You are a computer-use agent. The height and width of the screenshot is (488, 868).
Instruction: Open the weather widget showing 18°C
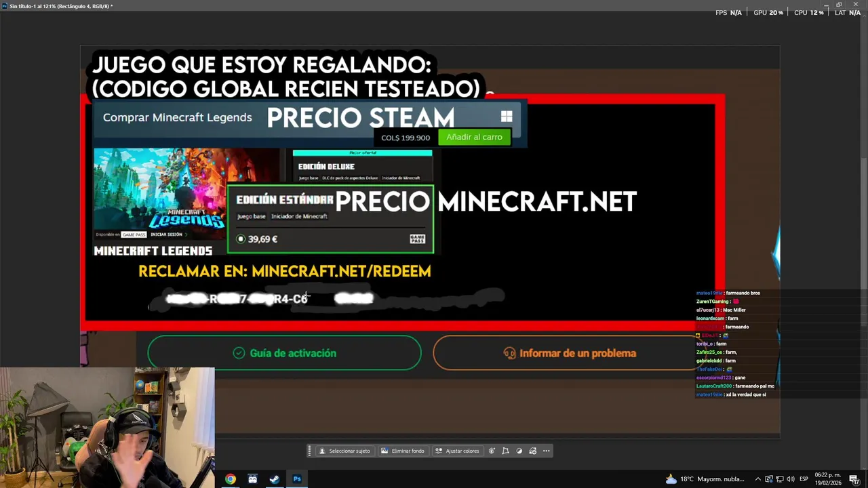[x=705, y=479]
